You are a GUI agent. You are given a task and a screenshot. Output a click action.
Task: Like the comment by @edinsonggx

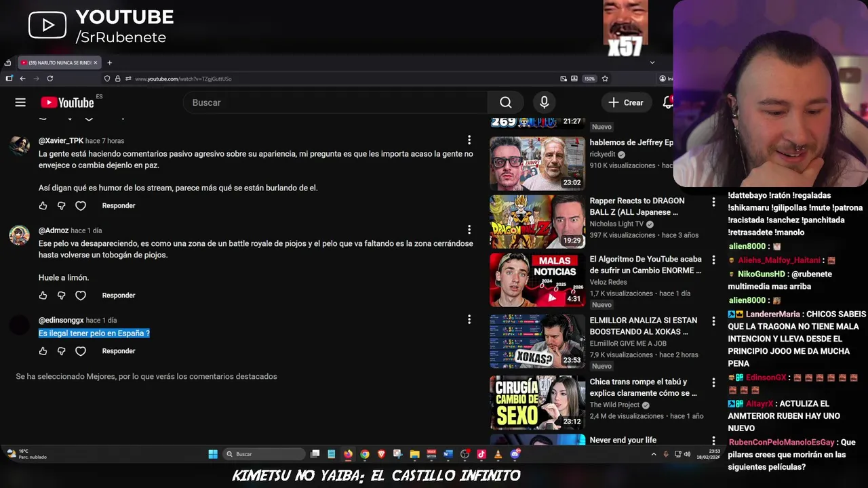click(x=43, y=351)
